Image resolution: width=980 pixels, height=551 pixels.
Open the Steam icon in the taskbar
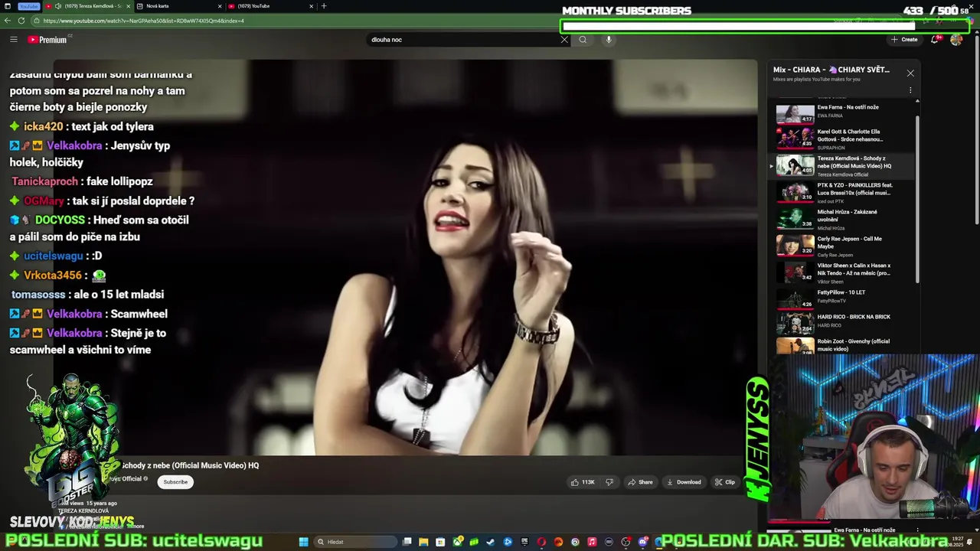tap(490, 542)
